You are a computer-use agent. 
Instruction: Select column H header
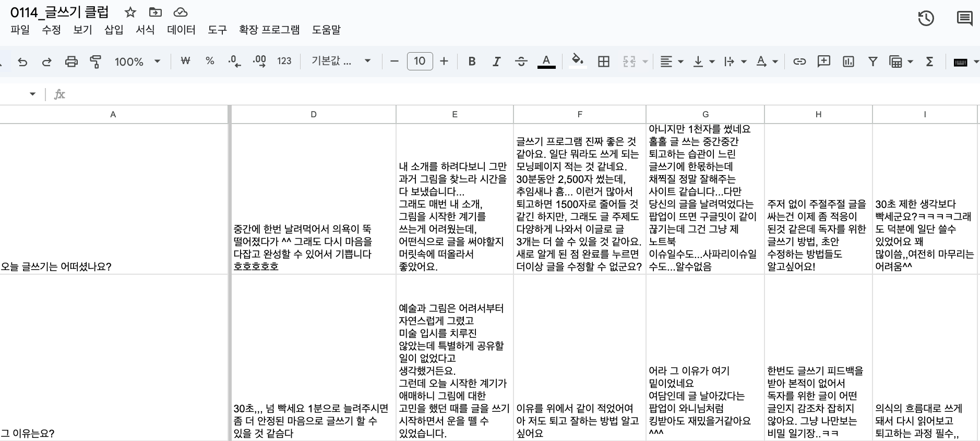coord(818,115)
